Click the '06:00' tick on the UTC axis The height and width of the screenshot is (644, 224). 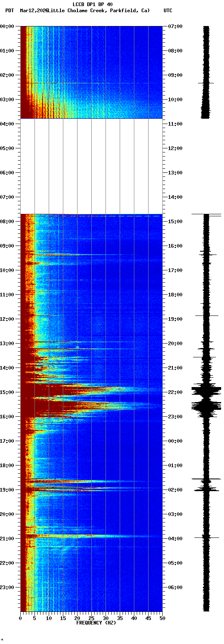(x=175, y=587)
